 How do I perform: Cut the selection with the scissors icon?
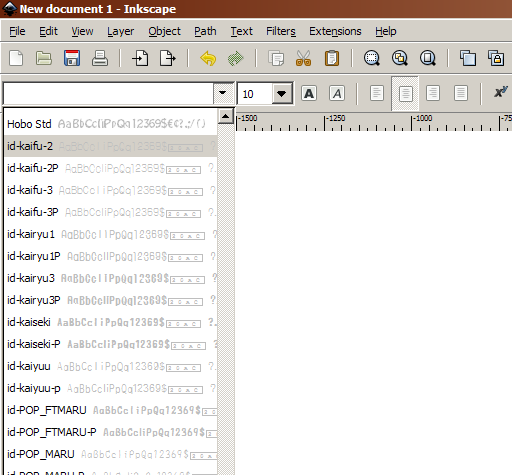304,58
